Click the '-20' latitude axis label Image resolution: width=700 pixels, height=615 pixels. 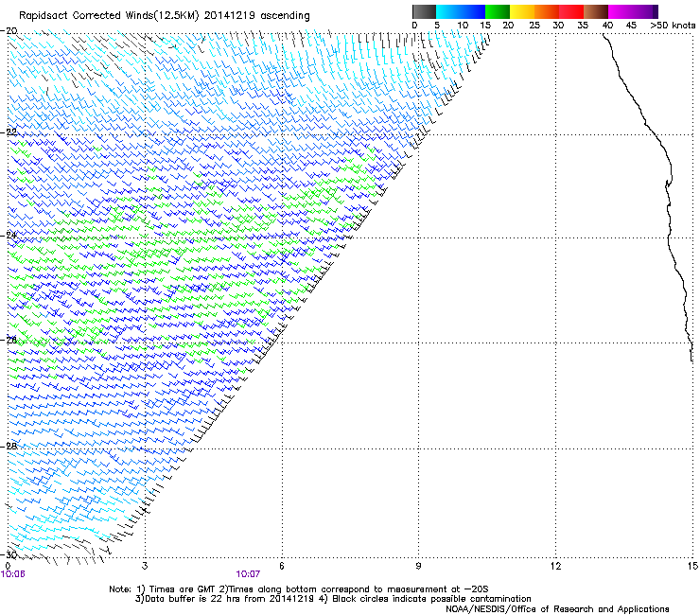pos(9,31)
